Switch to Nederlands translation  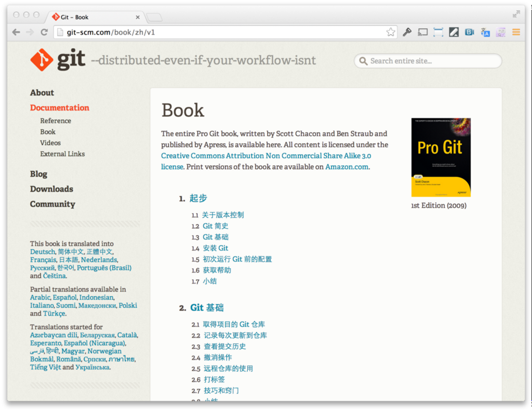pos(99,260)
